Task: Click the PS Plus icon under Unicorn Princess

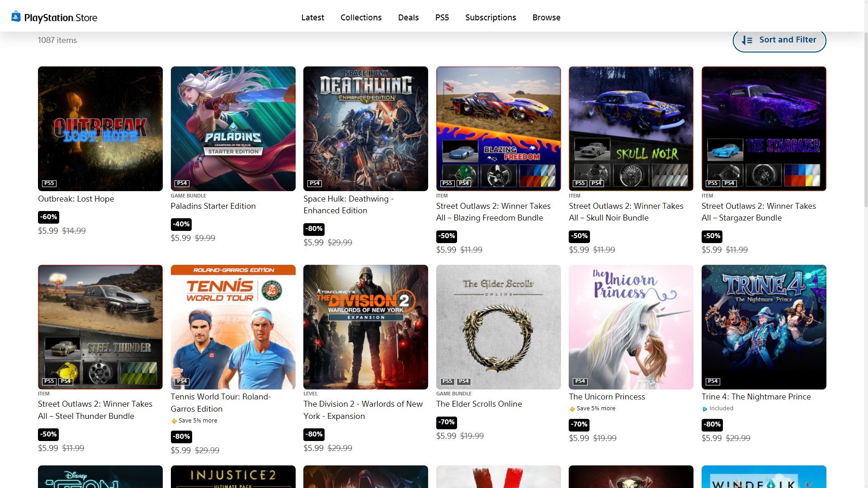Action: coord(572,409)
